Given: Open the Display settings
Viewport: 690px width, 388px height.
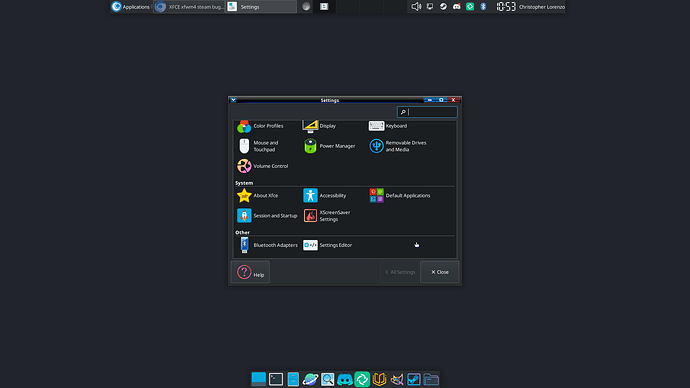Looking at the screenshot, I should click(320, 126).
